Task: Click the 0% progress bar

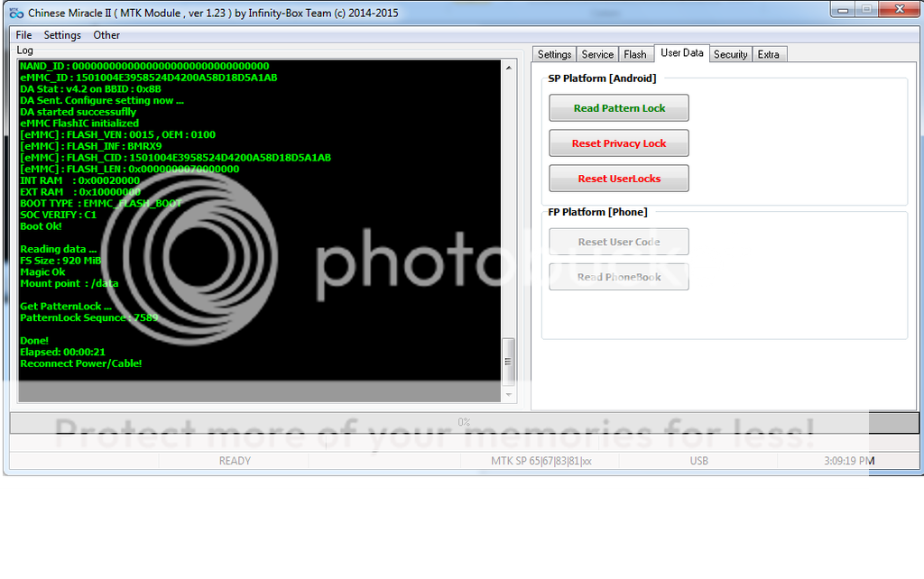Action: pos(464,422)
